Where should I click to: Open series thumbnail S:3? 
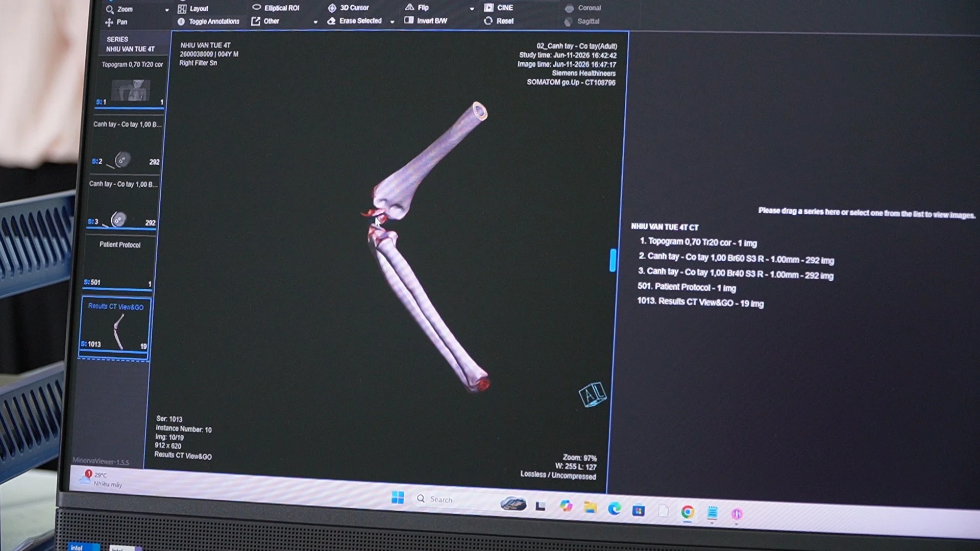pyautogui.click(x=122, y=205)
